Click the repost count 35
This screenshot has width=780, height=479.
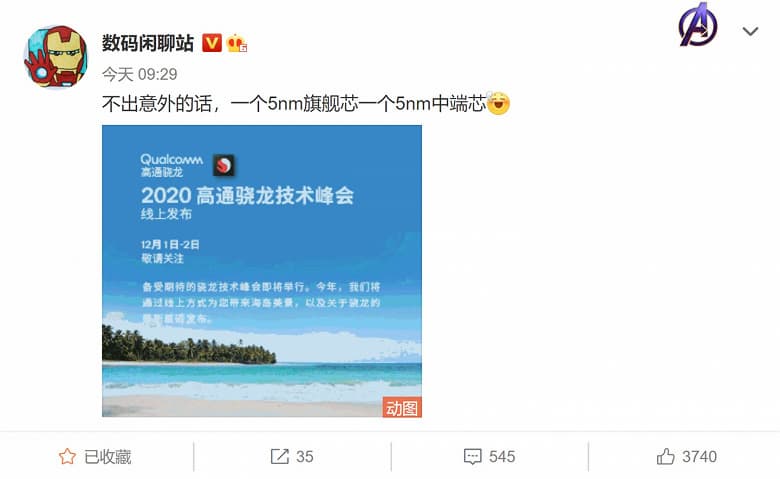tap(305, 456)
